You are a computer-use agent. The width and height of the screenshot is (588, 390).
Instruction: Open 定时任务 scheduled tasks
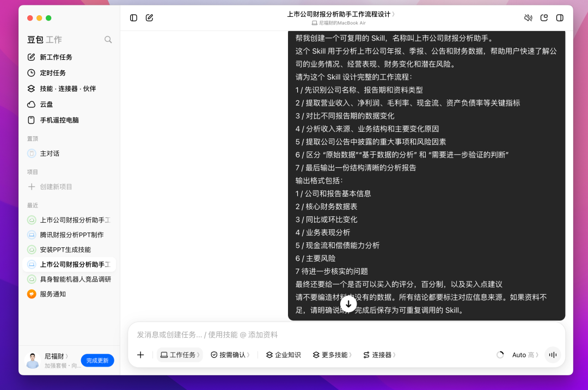tap(69, 73)
